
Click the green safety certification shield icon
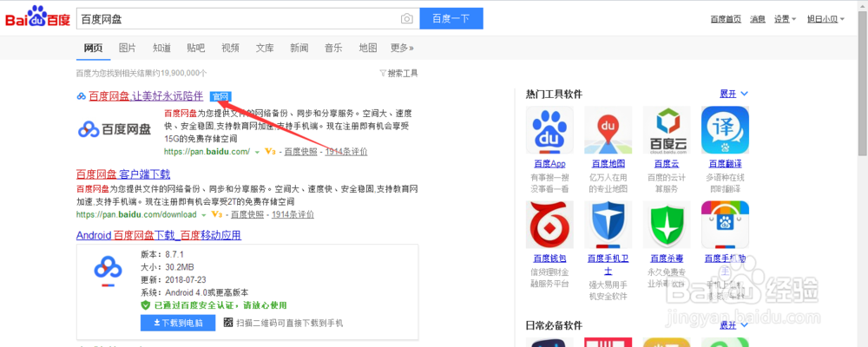point(146,305)
